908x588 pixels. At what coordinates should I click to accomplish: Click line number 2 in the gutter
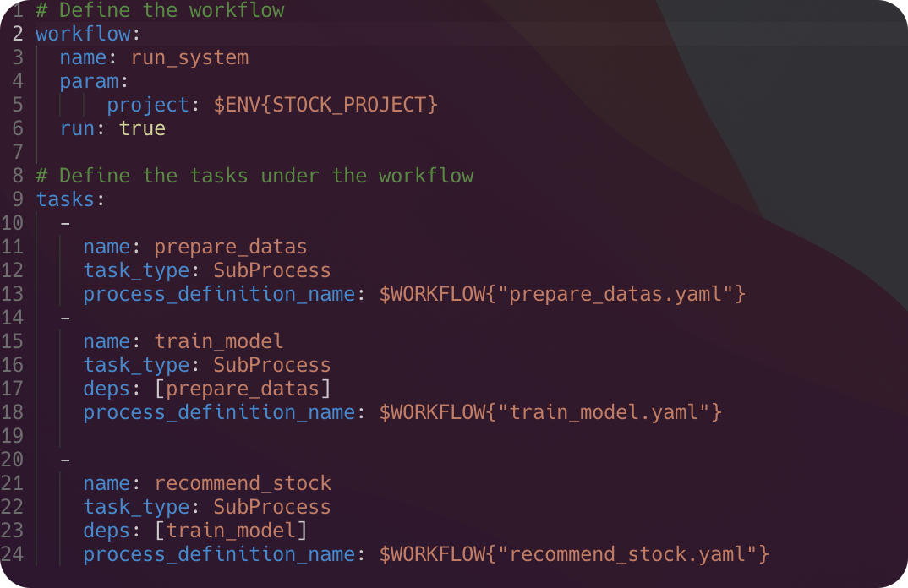click(18, 34)
